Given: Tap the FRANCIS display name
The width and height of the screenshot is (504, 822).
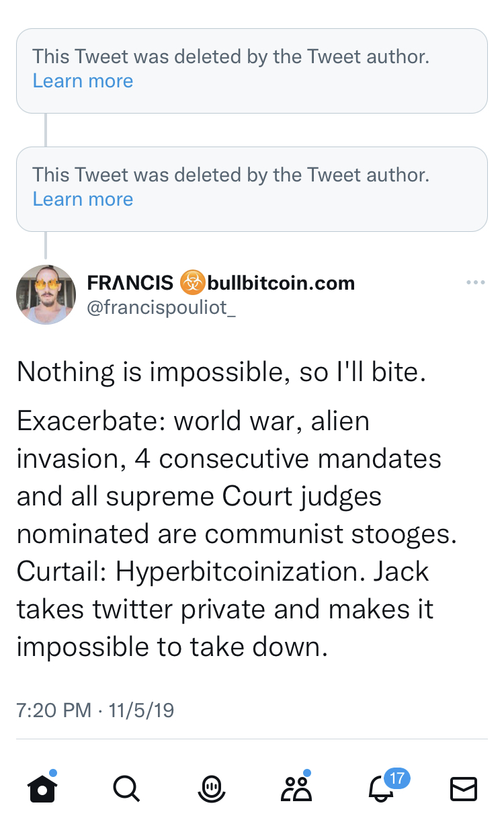Looking at the screenshot, I should (130, 283).
